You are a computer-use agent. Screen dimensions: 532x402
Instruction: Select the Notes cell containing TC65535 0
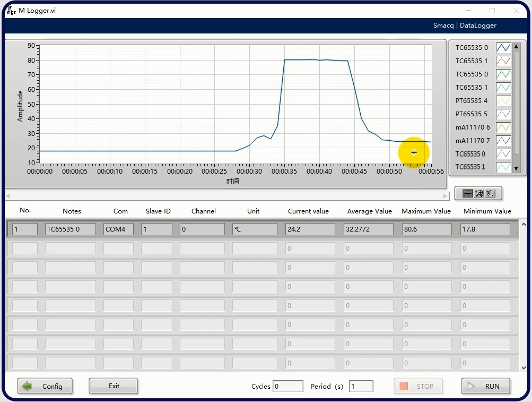(x=70, y=229)
